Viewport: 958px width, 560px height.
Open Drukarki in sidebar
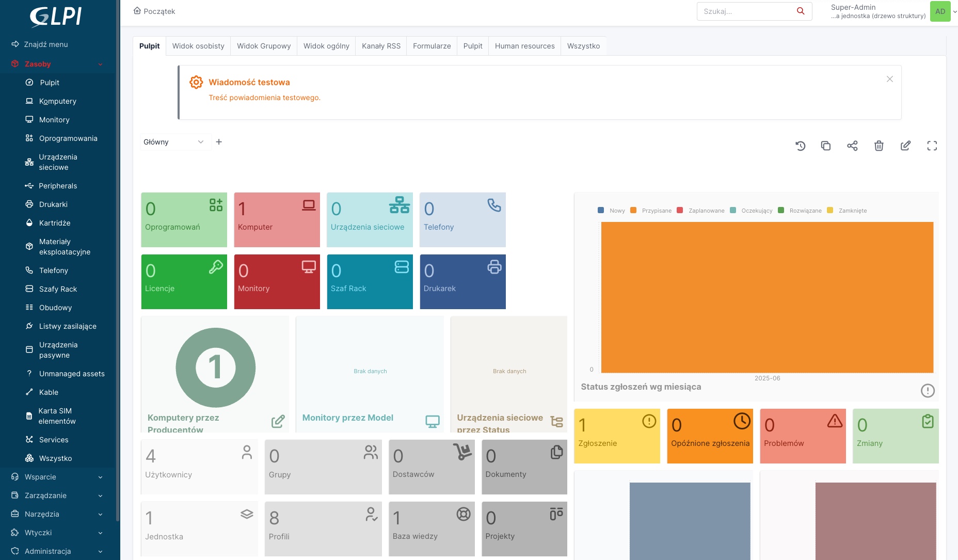53,204
